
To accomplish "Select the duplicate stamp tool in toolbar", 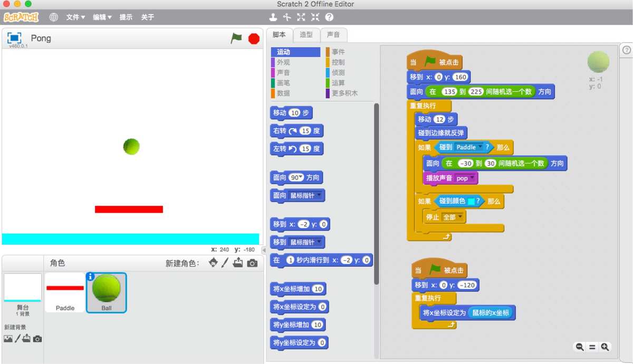I will tap(273, 17).
